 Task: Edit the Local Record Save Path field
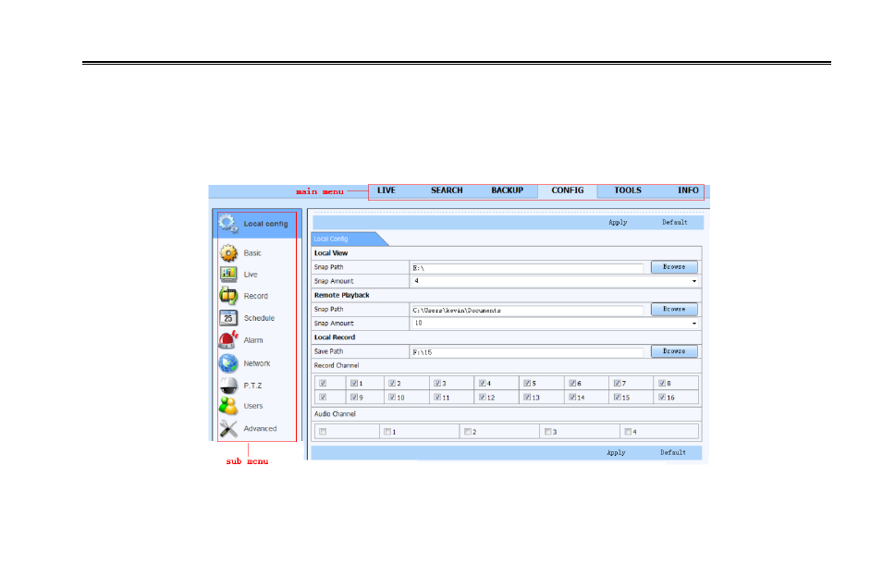coord(527,352)
